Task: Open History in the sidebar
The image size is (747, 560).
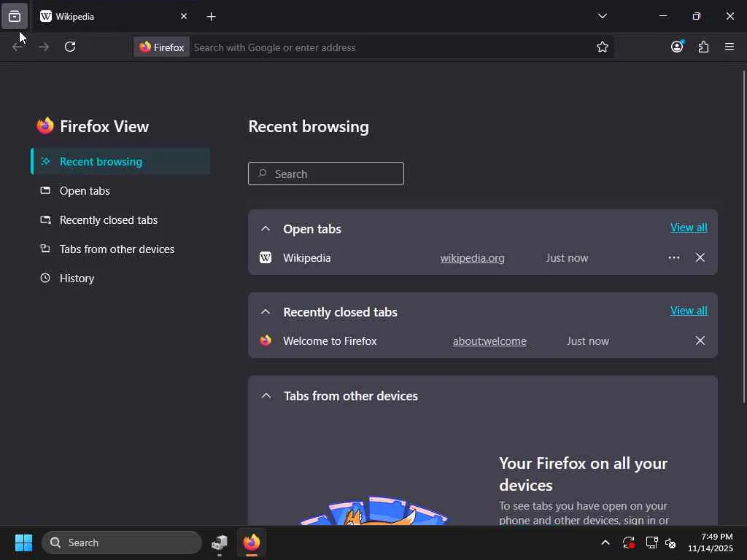Action: pyautogui.click(x=120, y=278)
